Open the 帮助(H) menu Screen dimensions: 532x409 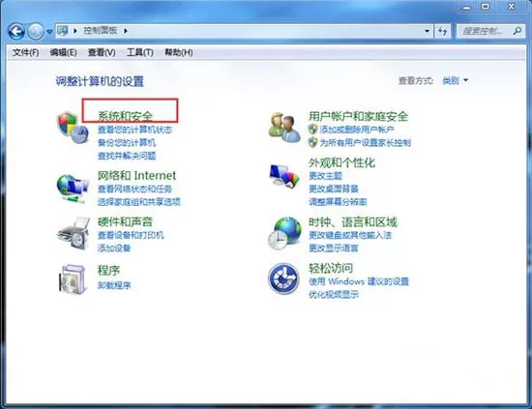(179, 52)
